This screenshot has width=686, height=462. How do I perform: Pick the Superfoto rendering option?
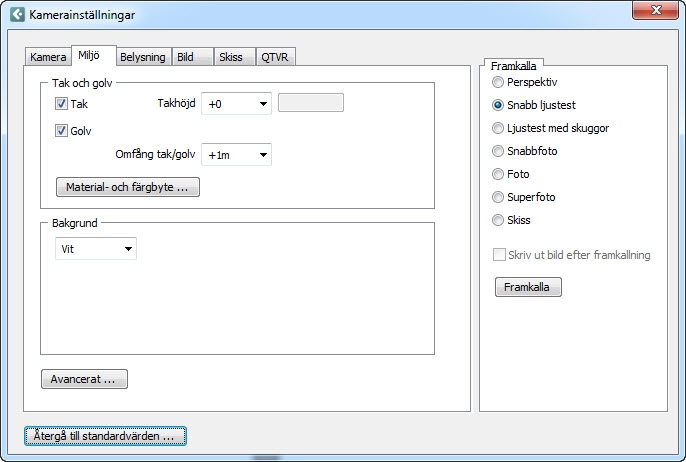point(498,197)
